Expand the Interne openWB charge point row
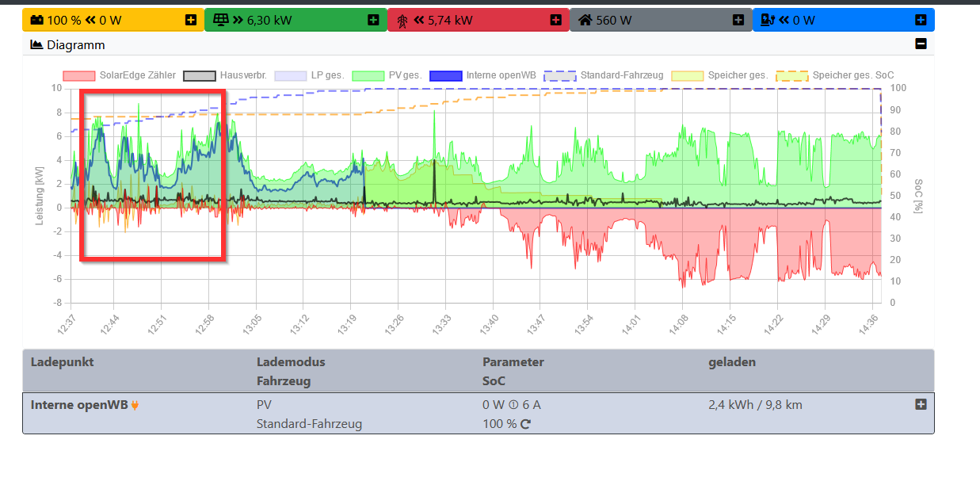Screen dimensions: 980x489 921,404
